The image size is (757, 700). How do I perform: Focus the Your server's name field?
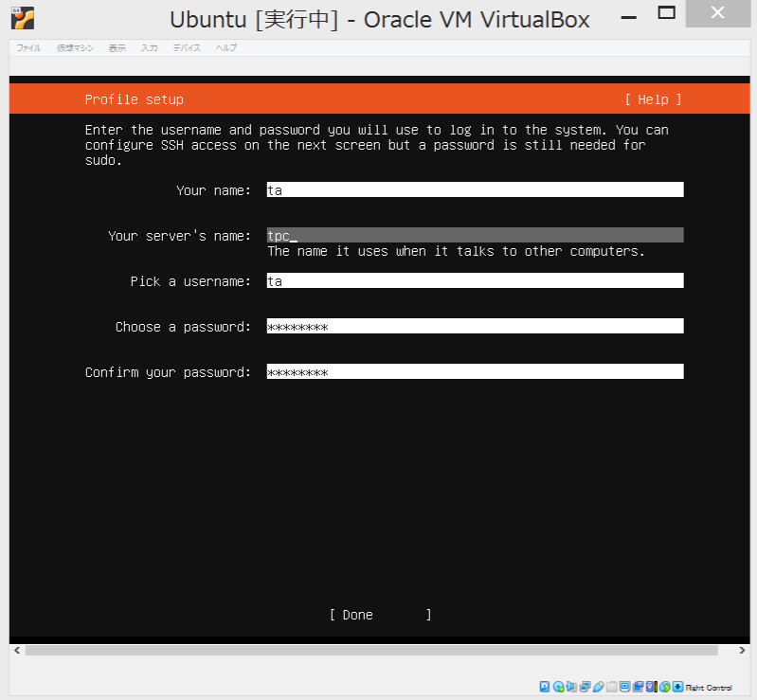point(475,235)
